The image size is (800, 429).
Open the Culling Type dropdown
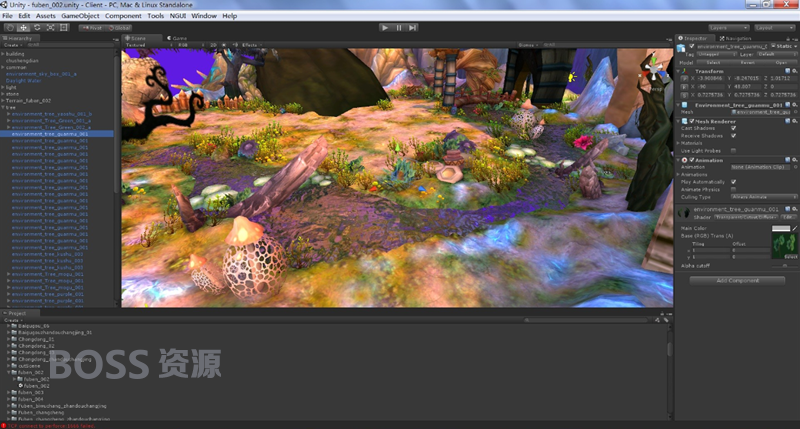coord(764,197)
